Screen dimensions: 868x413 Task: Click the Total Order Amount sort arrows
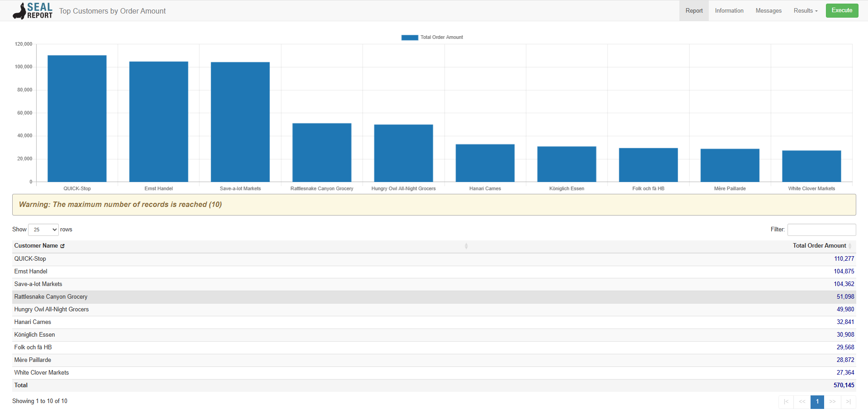pyautogui.click(x=850, y=246)
